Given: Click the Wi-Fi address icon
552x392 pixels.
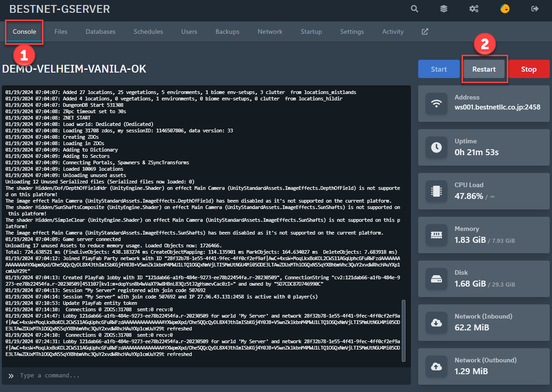Looking at the screenshot, I should click(x=436, y=103).
